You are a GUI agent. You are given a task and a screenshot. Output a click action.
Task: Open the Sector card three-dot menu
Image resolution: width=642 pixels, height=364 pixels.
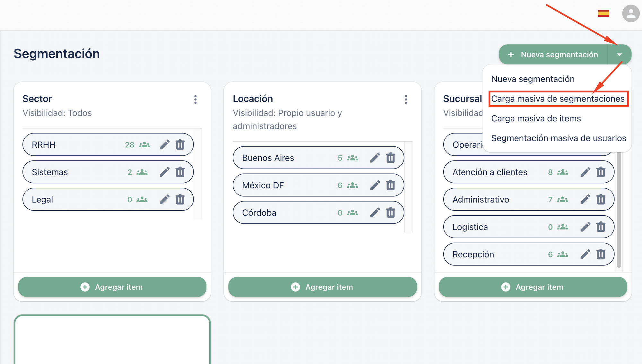pos(195,100)
